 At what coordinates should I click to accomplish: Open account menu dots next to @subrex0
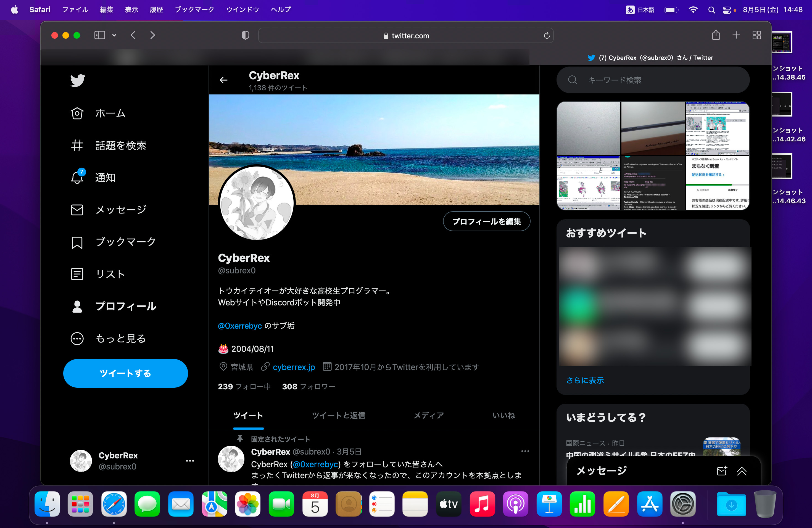pos(190,461)
